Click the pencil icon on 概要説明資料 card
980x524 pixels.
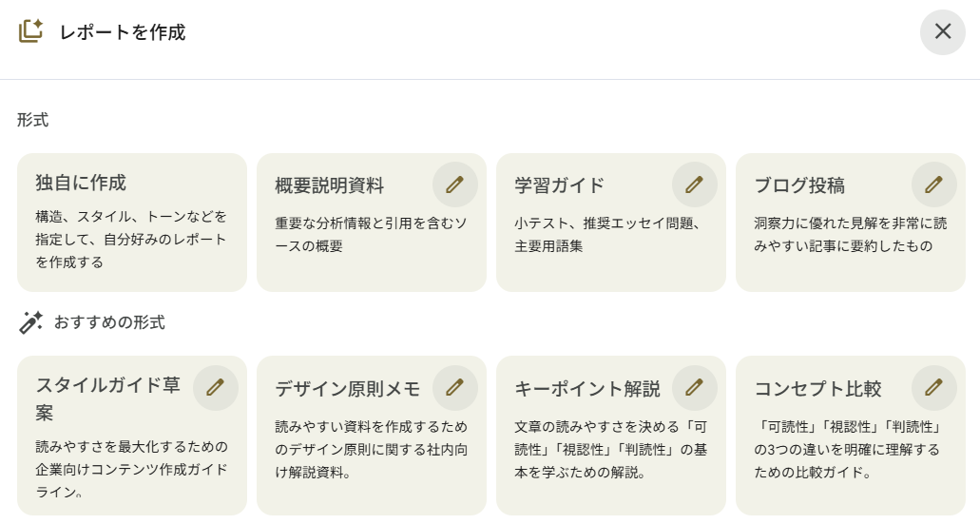click(x=455, y=184)
